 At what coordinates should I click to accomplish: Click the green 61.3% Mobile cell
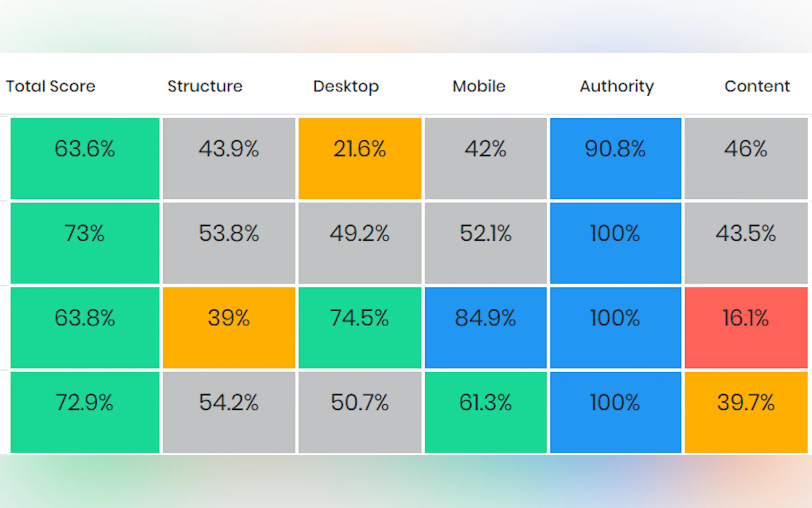point(485,412)
